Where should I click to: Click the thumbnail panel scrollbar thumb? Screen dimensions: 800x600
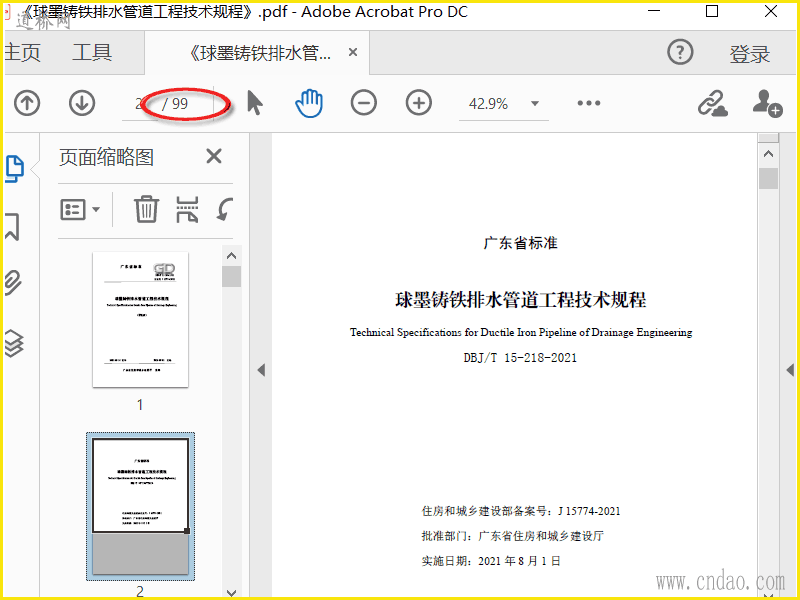pos(232,277)
